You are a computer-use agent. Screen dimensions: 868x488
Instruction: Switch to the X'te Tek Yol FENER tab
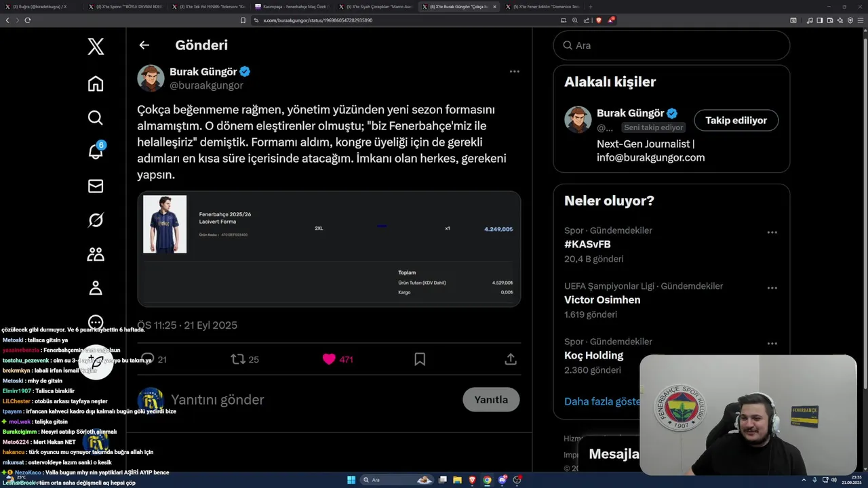point(210,6)
